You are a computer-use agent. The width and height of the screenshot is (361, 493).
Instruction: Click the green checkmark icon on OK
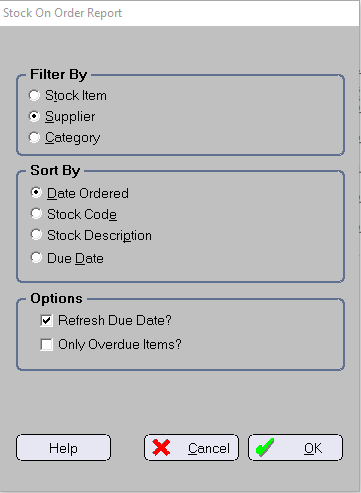click(x=265, y=447)
